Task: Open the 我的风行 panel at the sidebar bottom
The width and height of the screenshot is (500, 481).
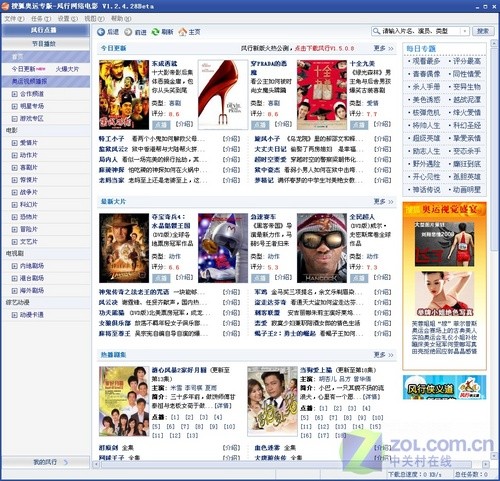Action: coord(46,462)
